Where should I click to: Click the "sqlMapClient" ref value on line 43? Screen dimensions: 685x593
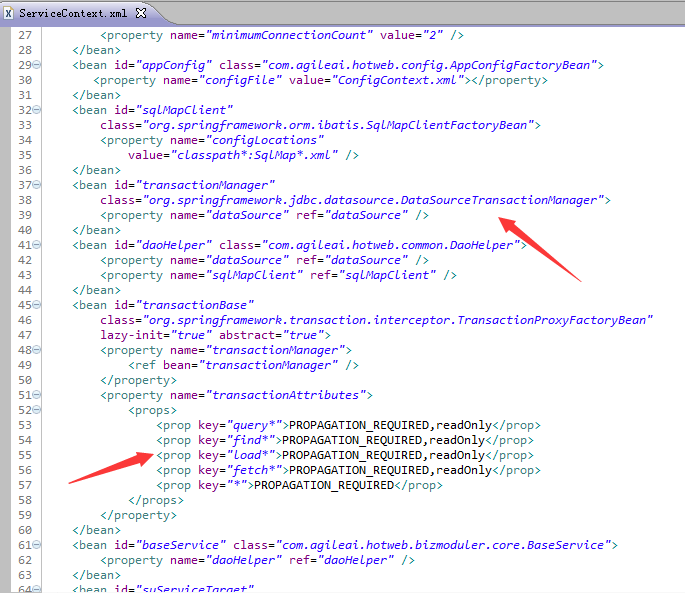pos(387,275)
